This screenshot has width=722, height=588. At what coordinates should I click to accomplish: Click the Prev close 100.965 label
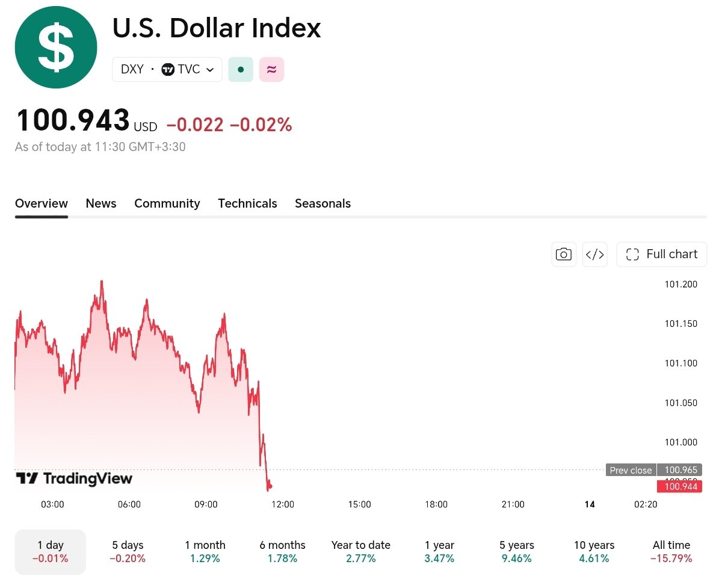[654, 470]
